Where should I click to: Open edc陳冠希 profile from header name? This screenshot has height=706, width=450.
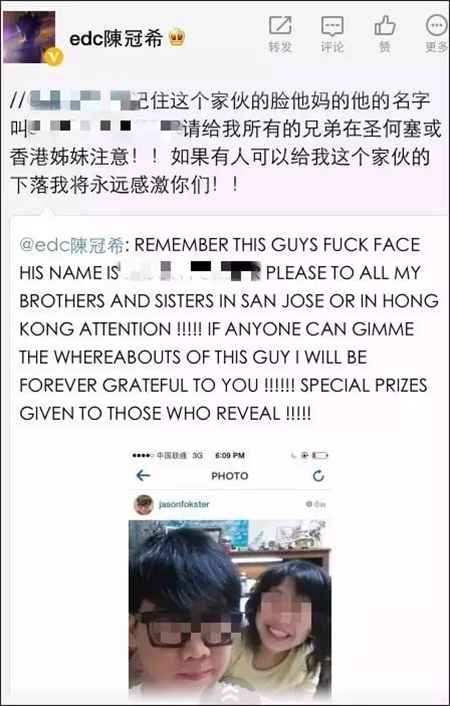(x=116, y=39)
